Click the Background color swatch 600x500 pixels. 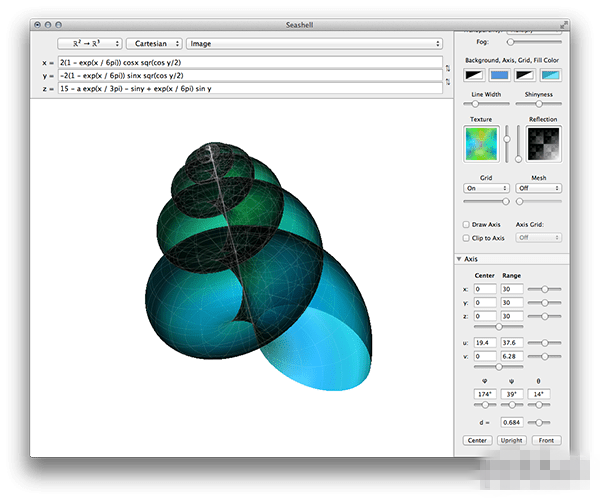pyautogui.click(x=476, y=75)
